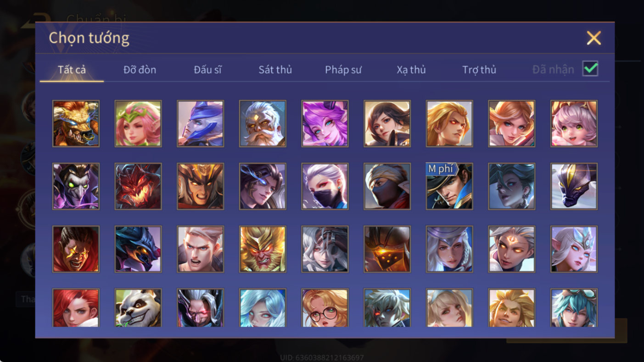Screen dimensions: 644x362
Task: Select the black panther hero portrait
Action: click(x=574, y=186)
